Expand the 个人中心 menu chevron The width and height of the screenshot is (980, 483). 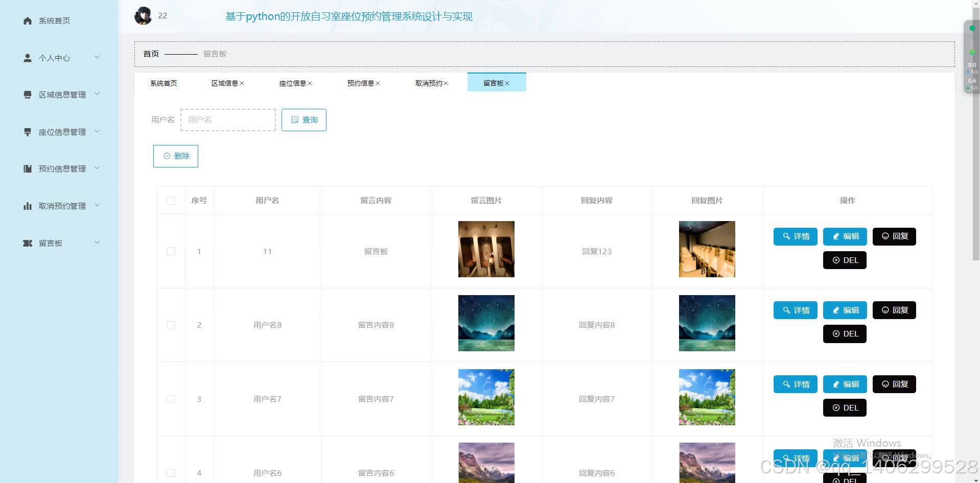[x=97, y=57]
